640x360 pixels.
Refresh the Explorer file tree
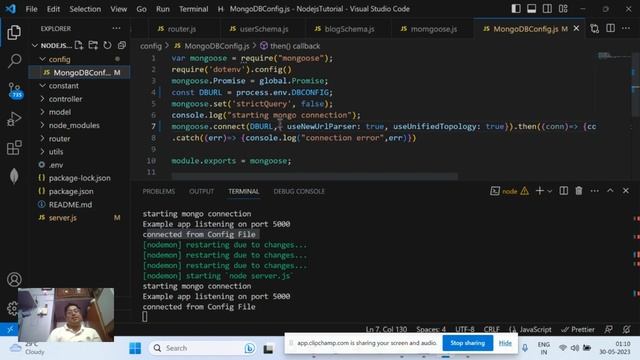click(107, 45)
